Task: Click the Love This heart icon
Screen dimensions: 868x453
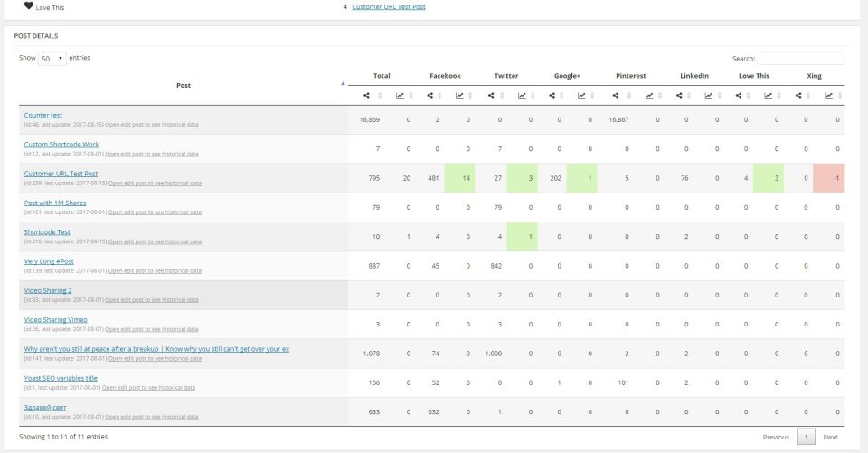Action: click(x=28, y=5)
